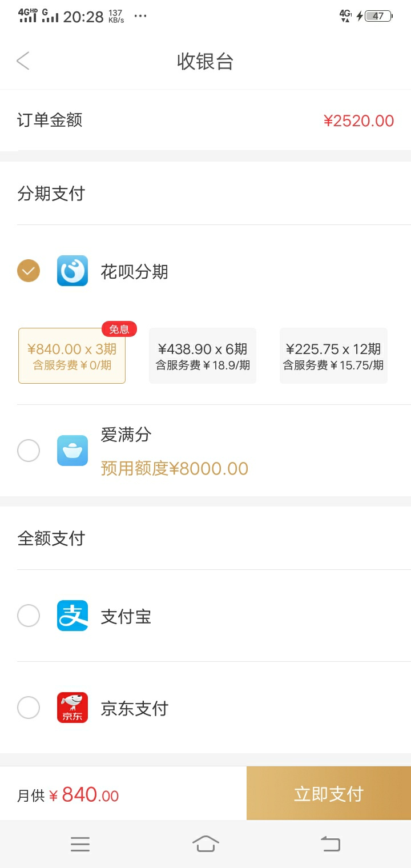Viewport: 411px width, 868px height.
Task: Choose the ¥840.00 x 3期 interest-free plan
Action: [x=72, y=355]
